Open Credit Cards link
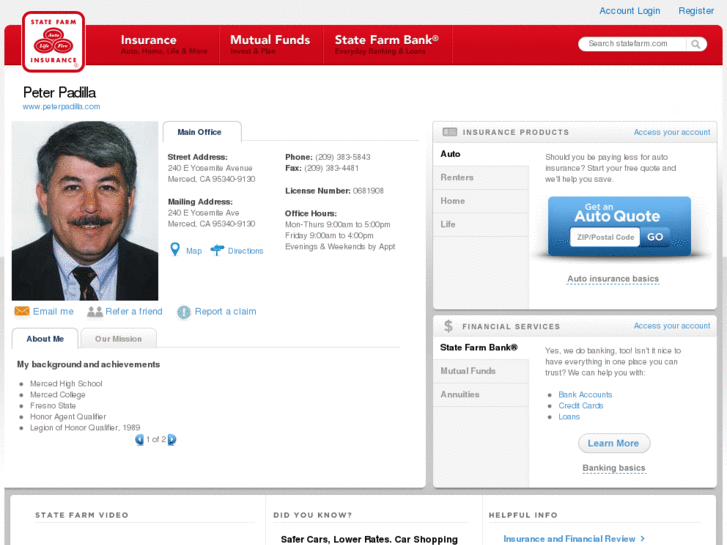The image size is (727, 545). pyautogui.click(x=580, y=406)
